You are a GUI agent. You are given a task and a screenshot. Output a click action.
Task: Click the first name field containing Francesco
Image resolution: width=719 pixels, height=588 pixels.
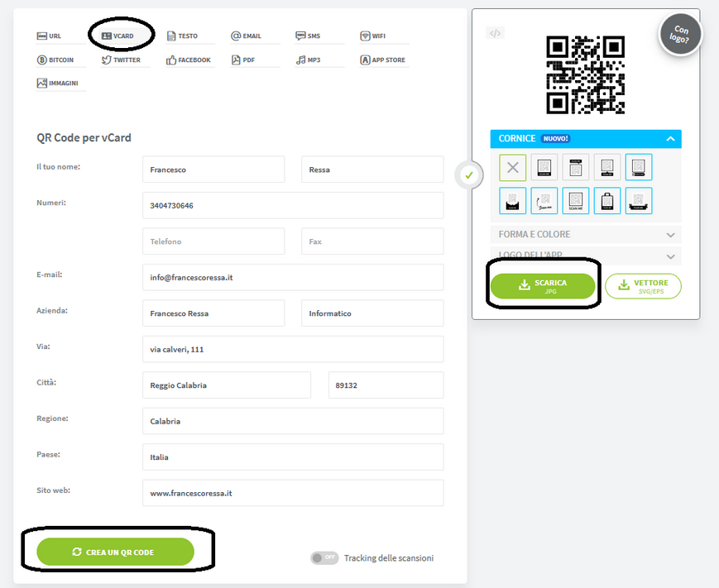click(213, 170)
